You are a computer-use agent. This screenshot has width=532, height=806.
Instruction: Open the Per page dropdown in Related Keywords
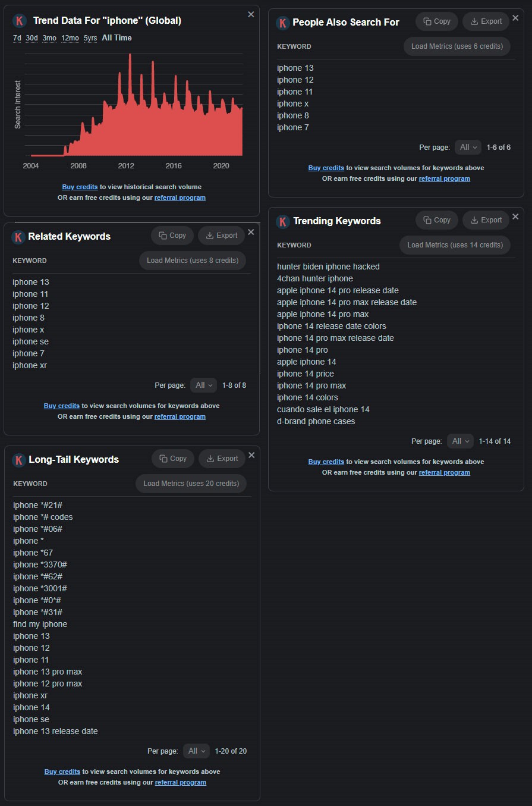[203, 385]
